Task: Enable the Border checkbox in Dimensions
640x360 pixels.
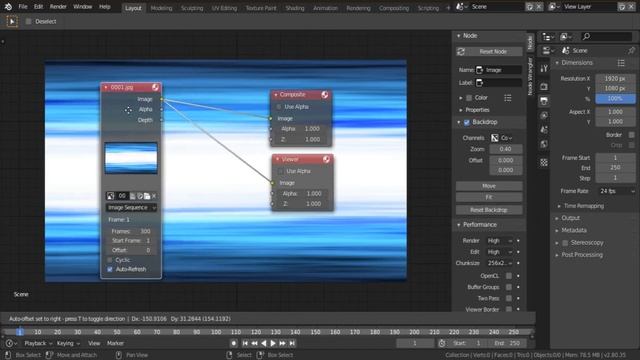Action: pyautogui.click(x=631, y=135)
